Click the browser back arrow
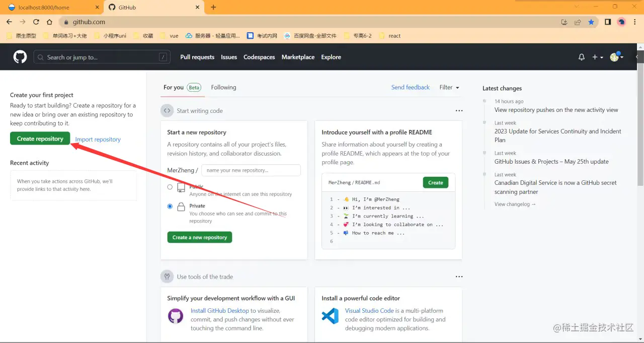644x343 pixels. pos(9,22)
